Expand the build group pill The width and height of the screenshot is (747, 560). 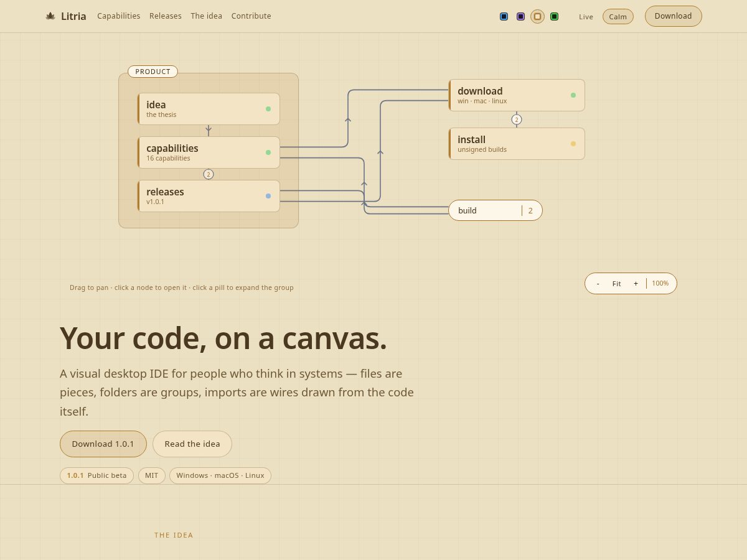coord(496,210)
